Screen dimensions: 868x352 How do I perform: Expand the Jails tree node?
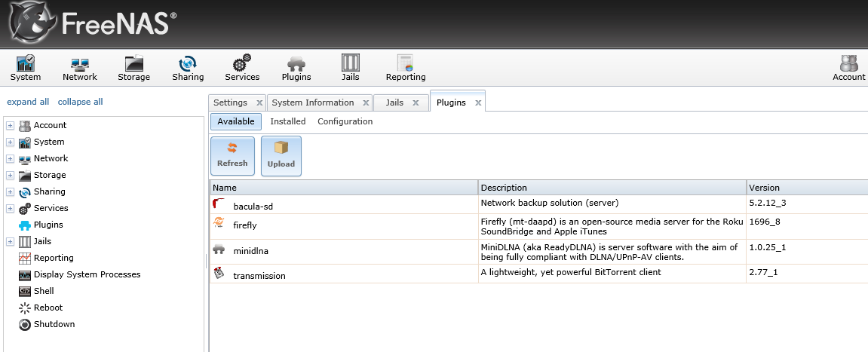[10, 242]
